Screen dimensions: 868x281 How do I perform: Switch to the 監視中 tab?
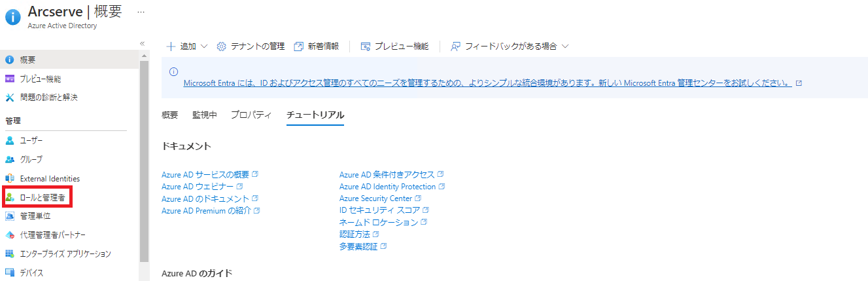pyautogui.click(x=204, y=115)
